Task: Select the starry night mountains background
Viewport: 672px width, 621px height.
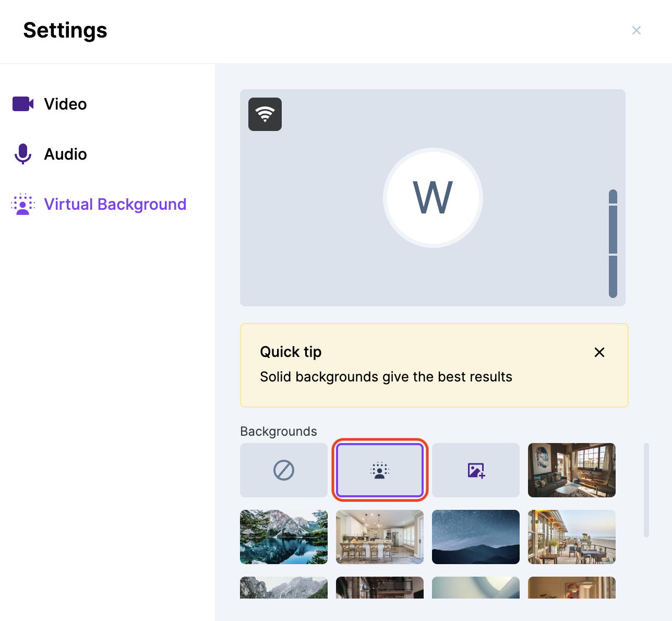Action: coord(475,537)
